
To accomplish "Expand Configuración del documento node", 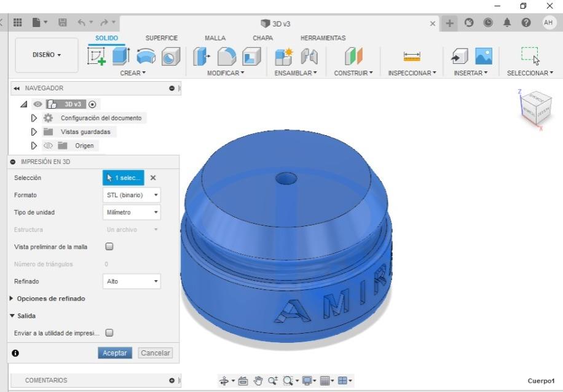I will tap(34, 118).
